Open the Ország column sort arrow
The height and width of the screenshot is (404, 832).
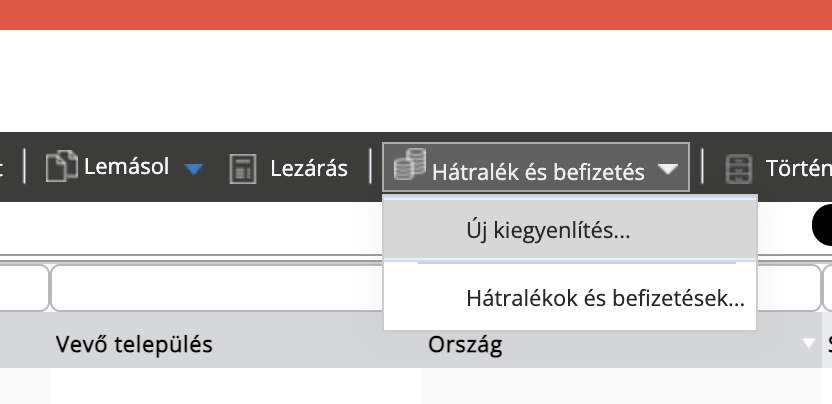pos(809,344)
